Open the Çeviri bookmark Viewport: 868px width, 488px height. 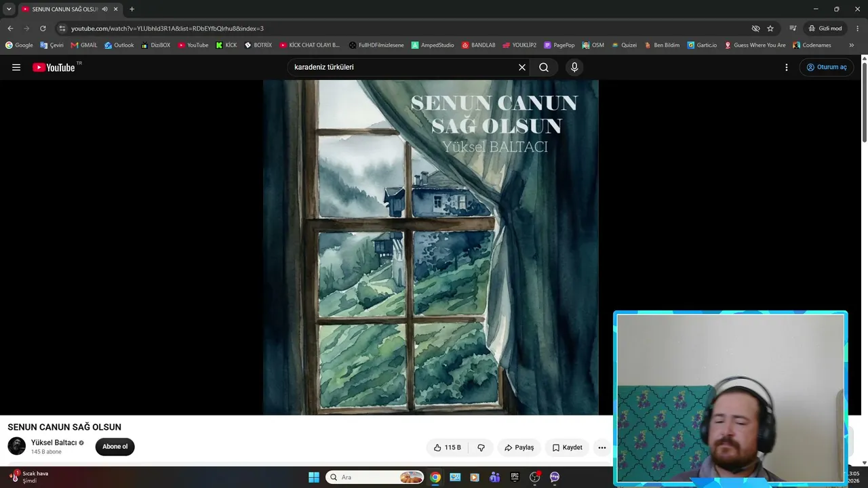tap(52, 45)
